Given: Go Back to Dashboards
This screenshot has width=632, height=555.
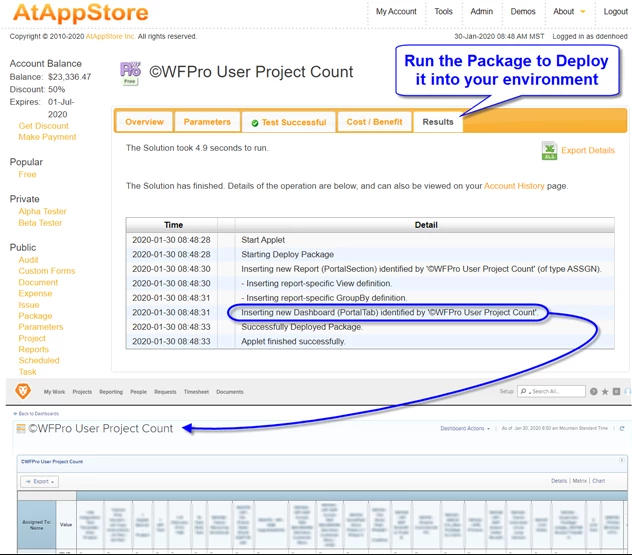Looking at the screenshot, I should click(x=36, y=414).
